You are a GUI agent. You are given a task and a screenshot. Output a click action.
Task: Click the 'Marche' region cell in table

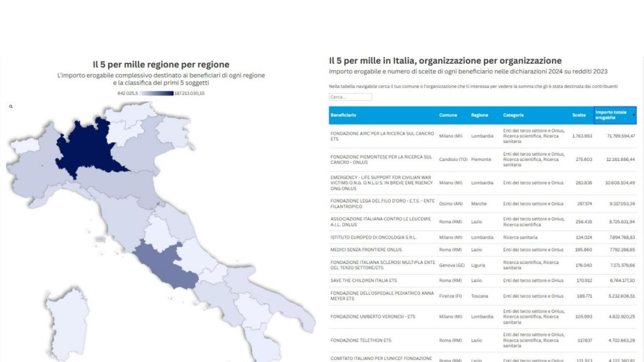pos(479,204)
